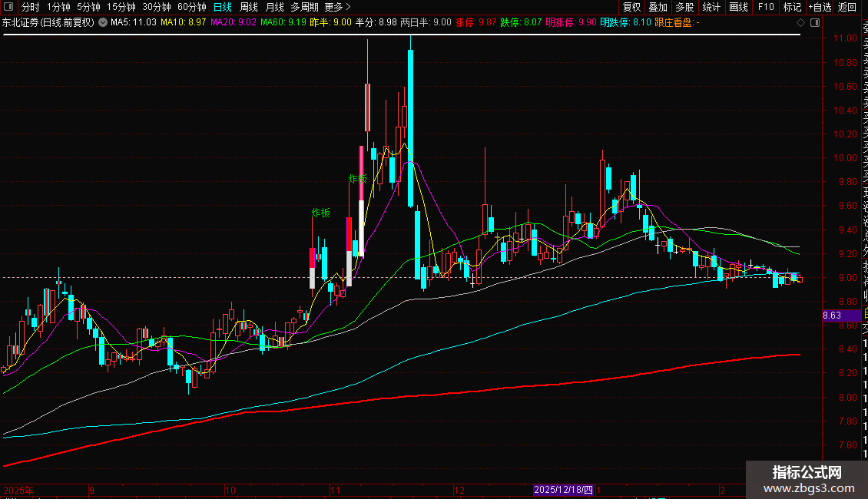Click the 叠加 overlay button
The width and height of the screenshot is (868, 499).
tap(658, 7)
